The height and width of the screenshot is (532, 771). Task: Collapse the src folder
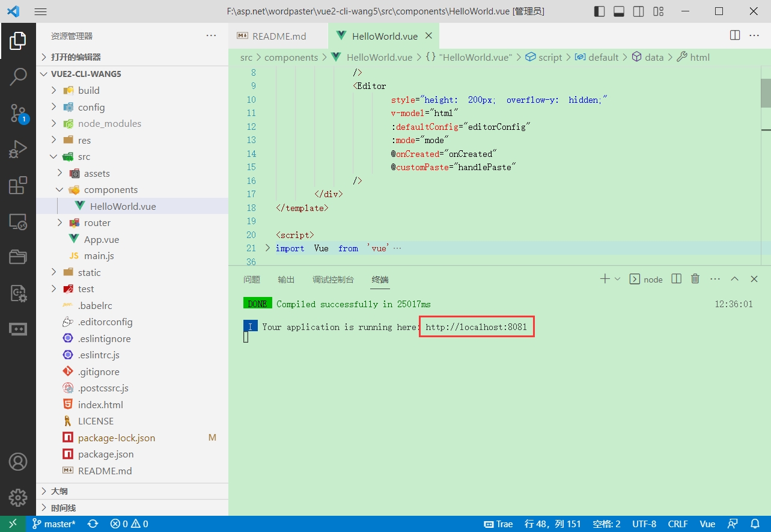pos(84,156)
